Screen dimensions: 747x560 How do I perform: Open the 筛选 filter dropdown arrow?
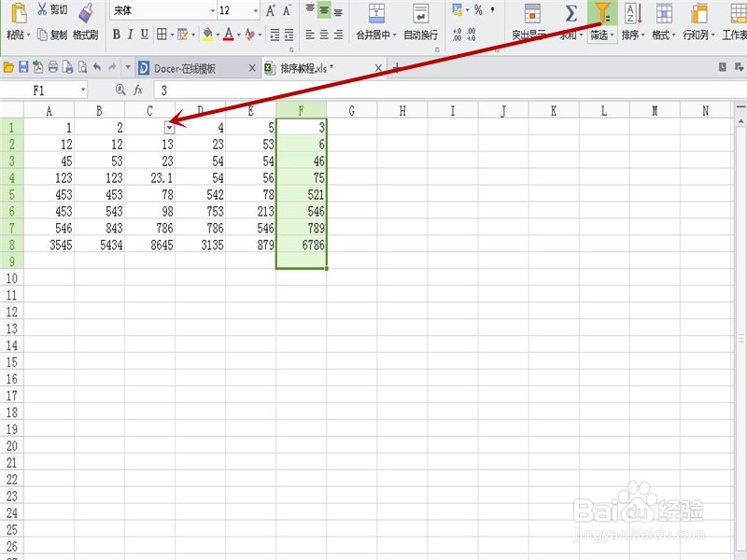pos(613,35)
